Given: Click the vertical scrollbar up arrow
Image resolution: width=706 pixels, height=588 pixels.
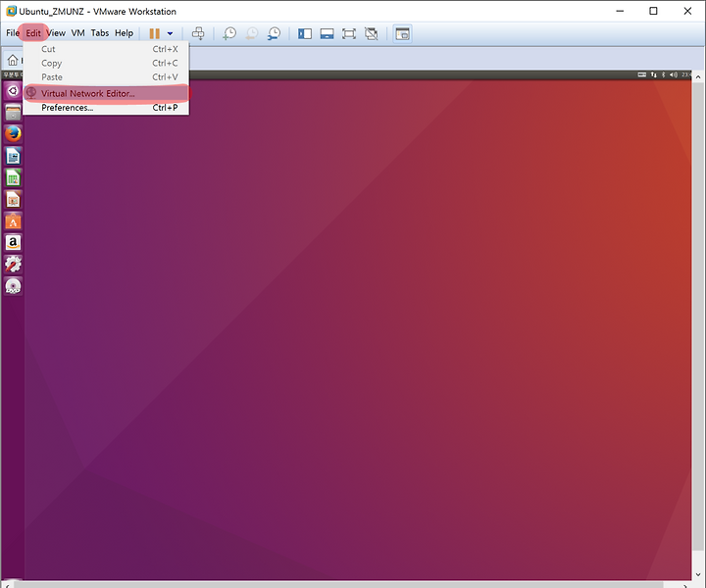Looking at the screenshot, I should point(698,77).
